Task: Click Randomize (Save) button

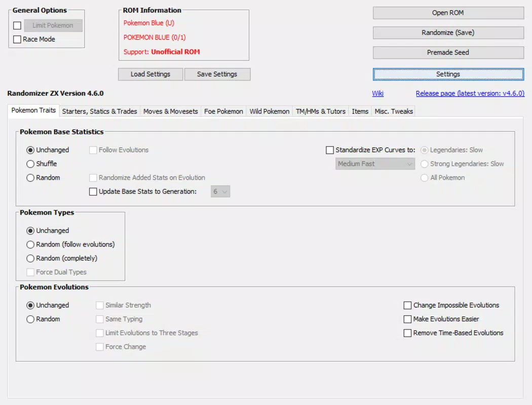Action: pos(448,32)
